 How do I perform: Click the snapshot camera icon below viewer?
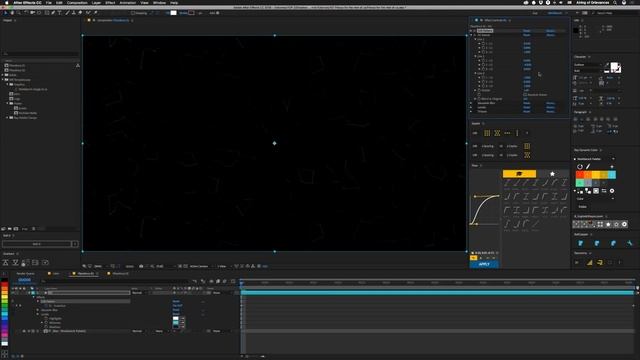[x=141, y=266]
